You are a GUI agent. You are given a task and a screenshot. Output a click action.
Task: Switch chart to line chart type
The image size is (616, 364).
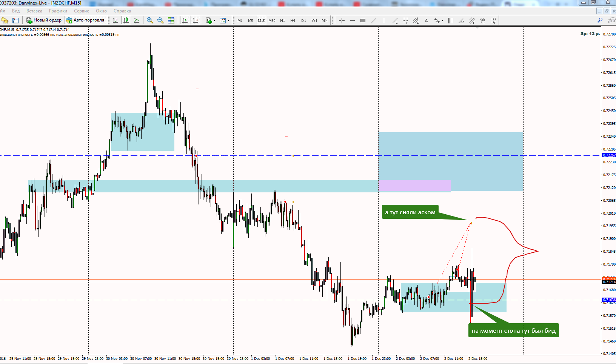point(137,20)
